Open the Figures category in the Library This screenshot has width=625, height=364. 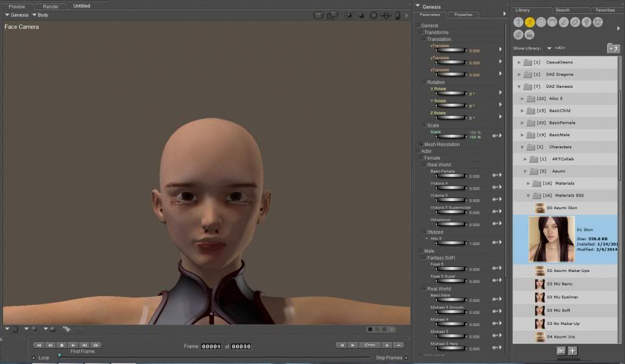tap(519, 22)
